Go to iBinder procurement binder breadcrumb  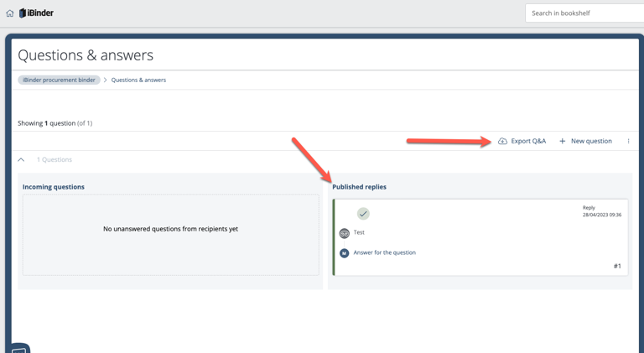coord(59,80)
